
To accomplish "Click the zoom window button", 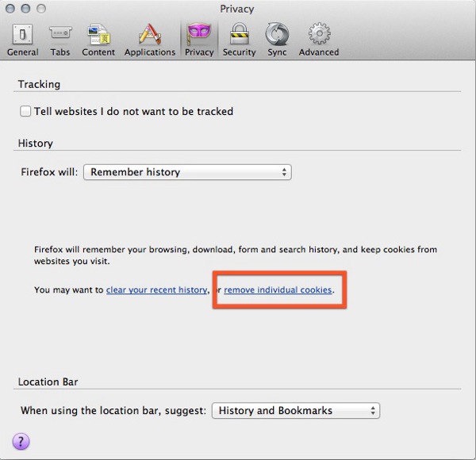I will pos(41,9).
